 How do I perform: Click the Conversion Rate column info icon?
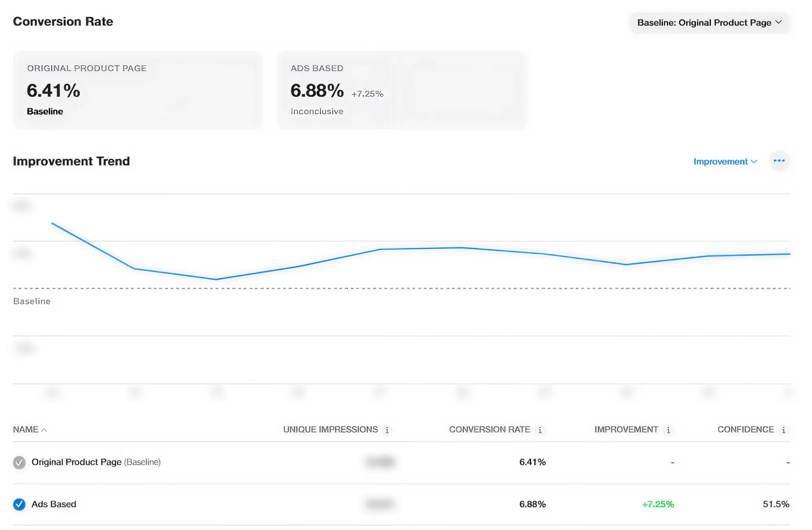tap(539, 429)
